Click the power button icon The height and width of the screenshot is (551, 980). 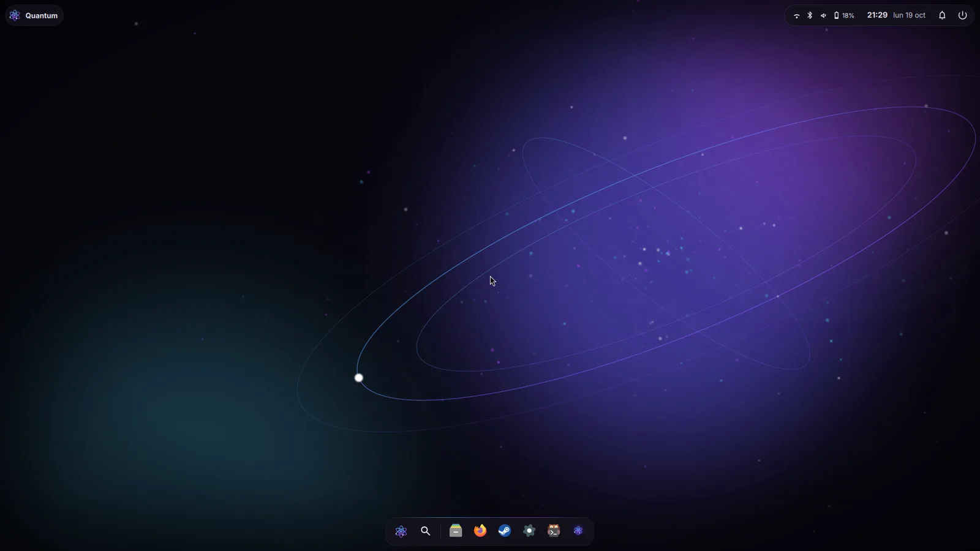pyautogui.click(x=962, y=15)
